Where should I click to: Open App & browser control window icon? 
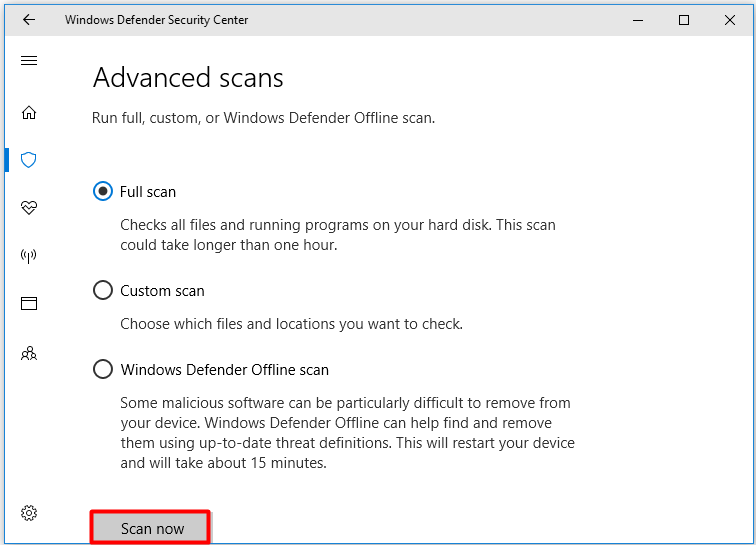(29, 303)
